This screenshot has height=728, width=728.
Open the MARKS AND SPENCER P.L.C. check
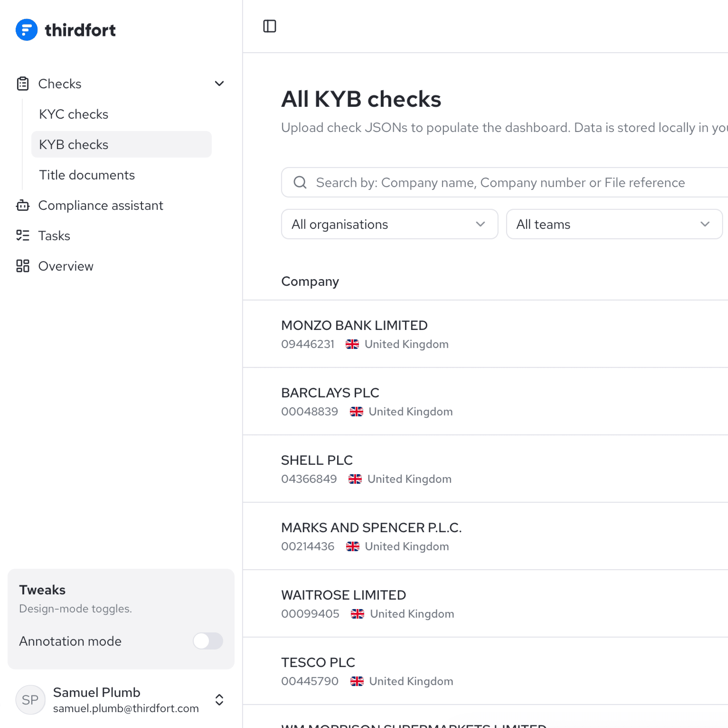click(371, 528)
